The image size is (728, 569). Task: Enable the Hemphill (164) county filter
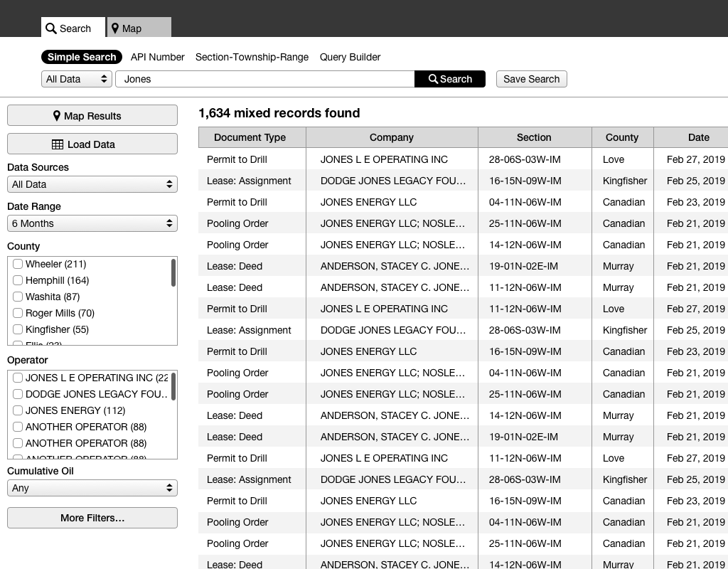(x=17, y=280)
